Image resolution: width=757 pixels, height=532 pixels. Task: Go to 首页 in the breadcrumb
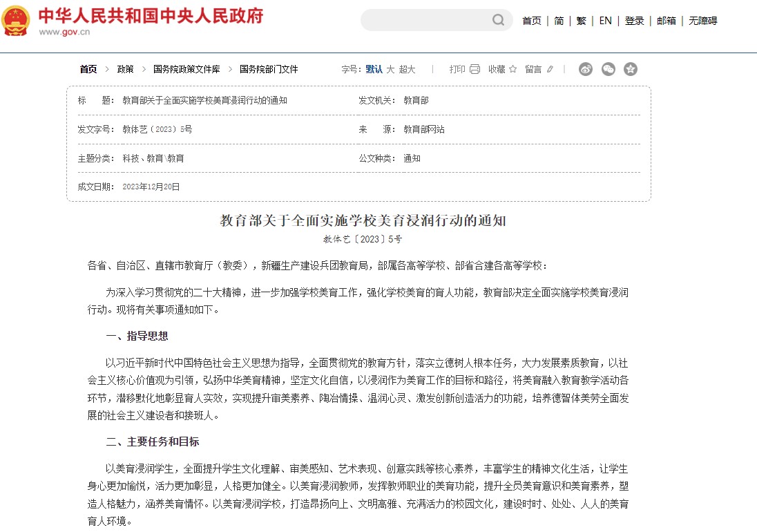point(88,69)
